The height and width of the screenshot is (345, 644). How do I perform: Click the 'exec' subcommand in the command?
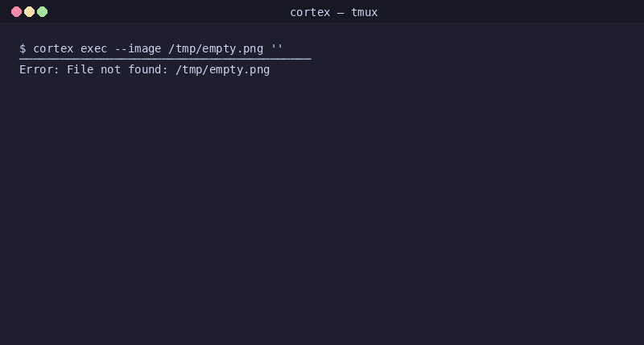click(94, 48)
